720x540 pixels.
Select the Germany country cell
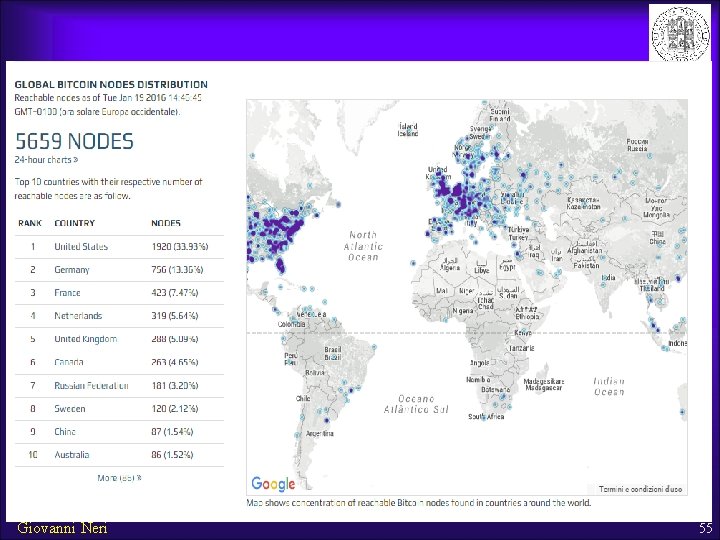coord(72,270)
